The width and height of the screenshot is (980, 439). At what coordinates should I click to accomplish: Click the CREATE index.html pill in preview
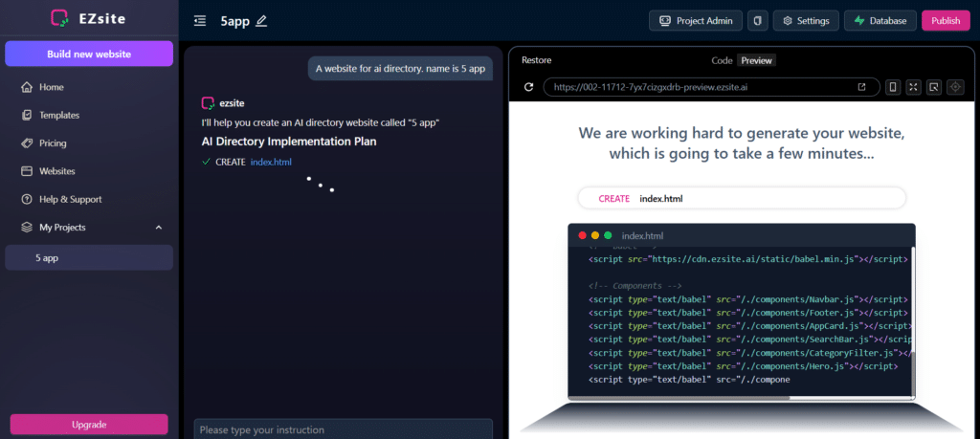pos(742,199)
